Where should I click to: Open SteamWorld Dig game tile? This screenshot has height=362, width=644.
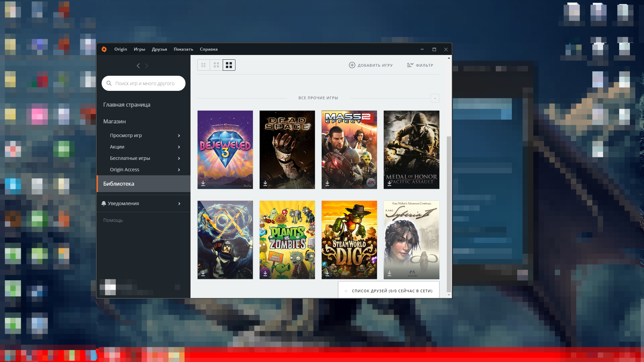point(349,240)
